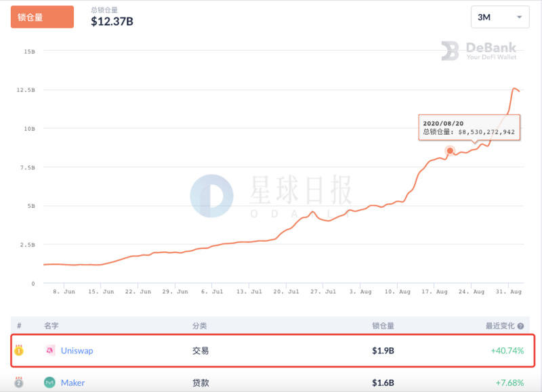Click the green +40.74% change value

[x=508, y=350]
